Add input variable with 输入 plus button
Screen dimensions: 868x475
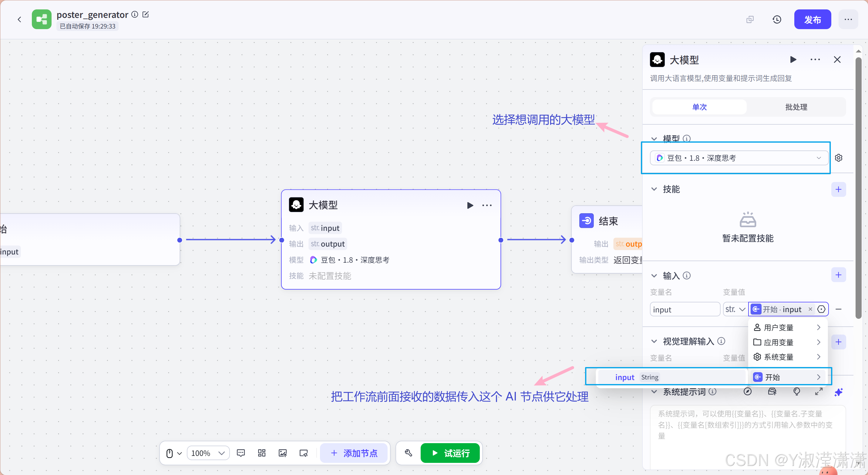coord(838,275)
